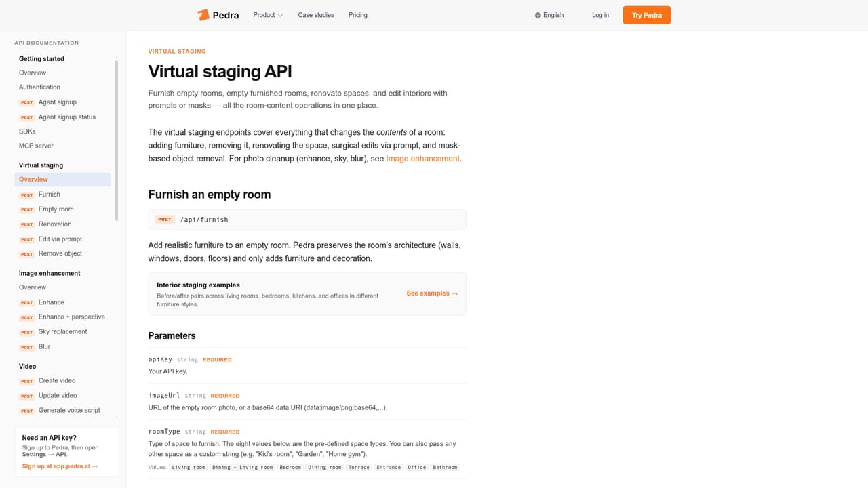Open Edit via prompt endpoint

(60, 239)
